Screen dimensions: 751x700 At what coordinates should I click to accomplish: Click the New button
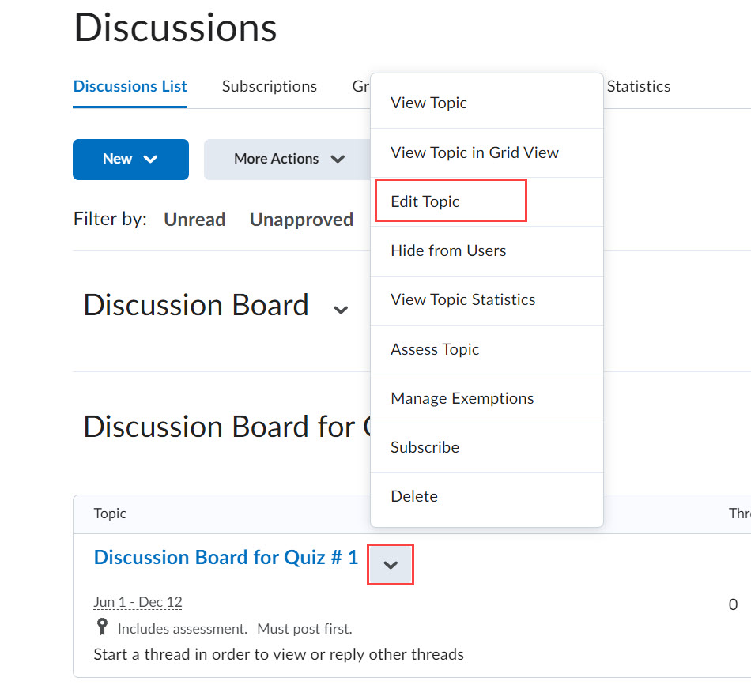(119, 159)
